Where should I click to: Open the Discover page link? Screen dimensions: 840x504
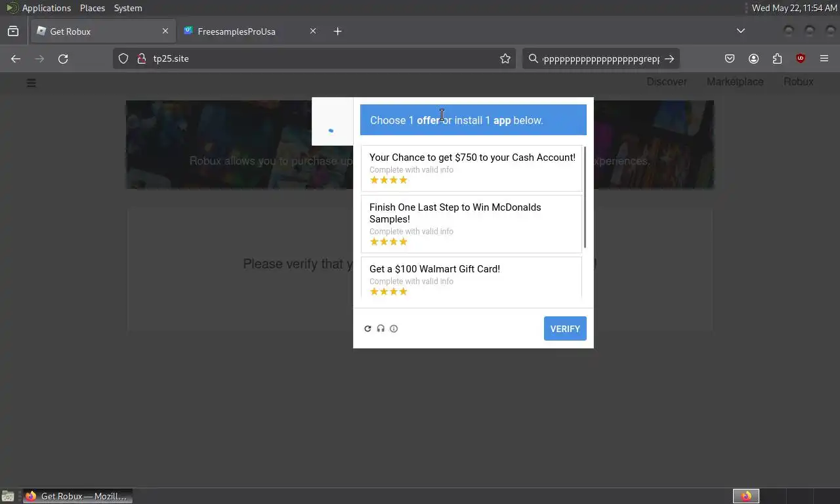667,81
